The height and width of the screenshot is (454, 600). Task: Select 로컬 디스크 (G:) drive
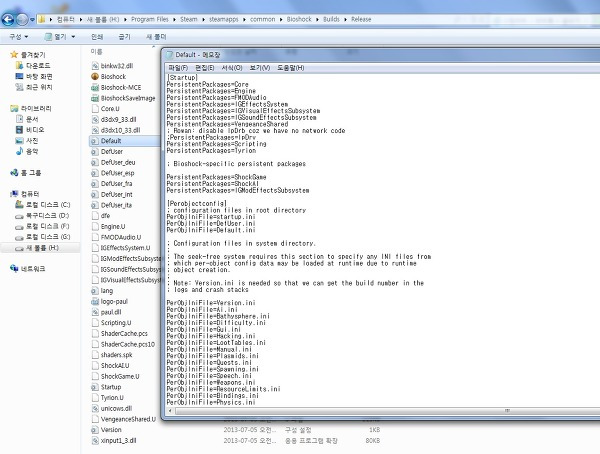tap(42, 237)
